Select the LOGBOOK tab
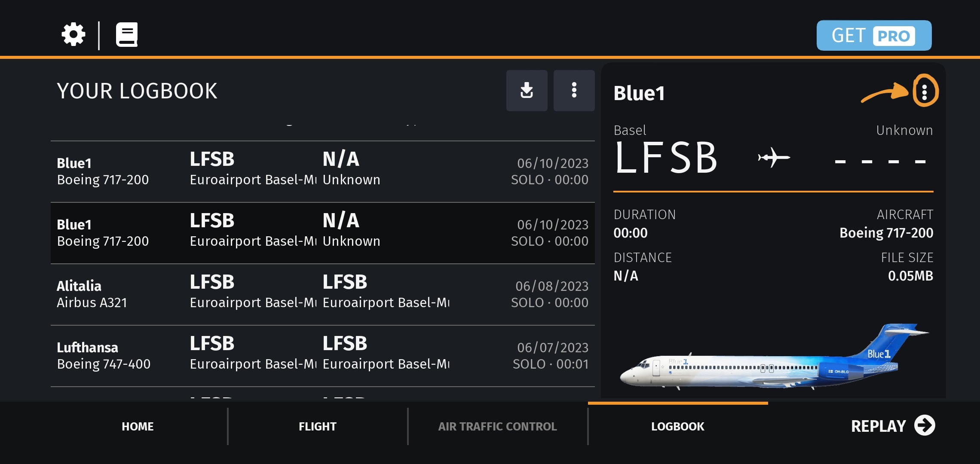The height and width of the screenshot is (464, 980). click(x=677, y=426)
